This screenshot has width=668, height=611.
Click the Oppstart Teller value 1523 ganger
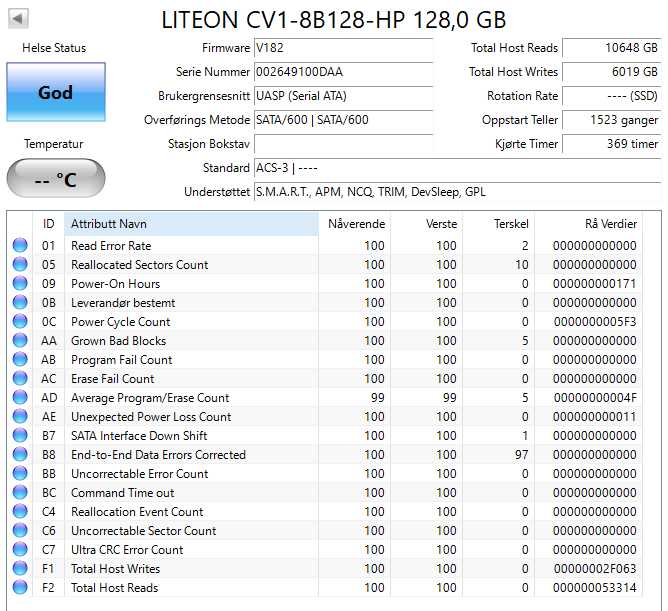pos(612,120)
